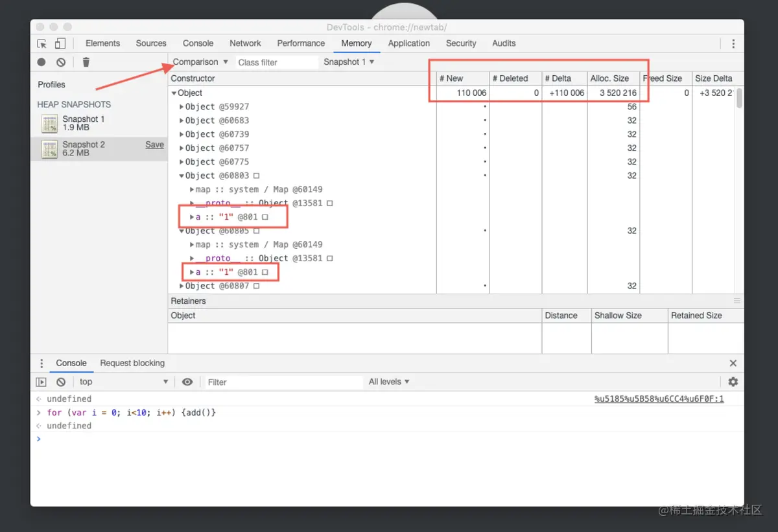Collapse Object @60803
The image size is (778, 532).
pyautogui.click(x=182, y=176)
